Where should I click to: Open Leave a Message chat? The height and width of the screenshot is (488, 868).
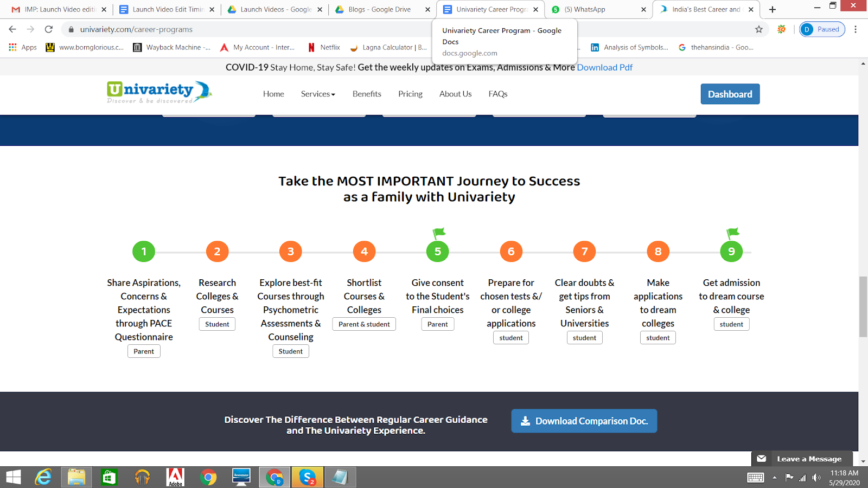point(802,459)
